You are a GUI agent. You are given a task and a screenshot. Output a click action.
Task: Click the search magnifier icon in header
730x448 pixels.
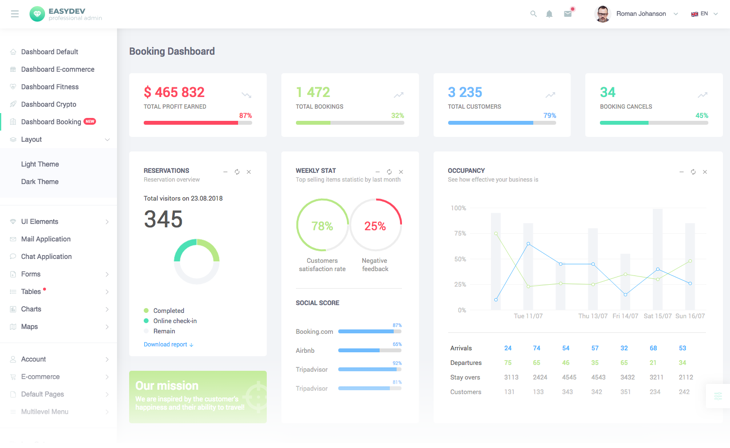coord(533,14)
